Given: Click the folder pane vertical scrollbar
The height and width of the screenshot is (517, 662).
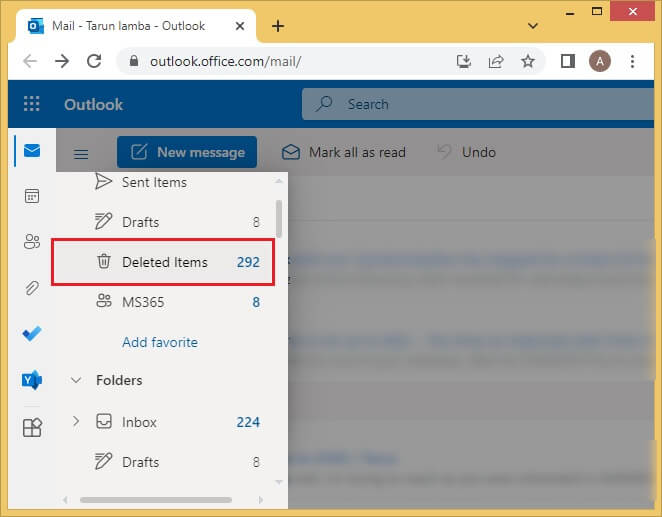Looking at the screenshot, I should coord(279,219).
